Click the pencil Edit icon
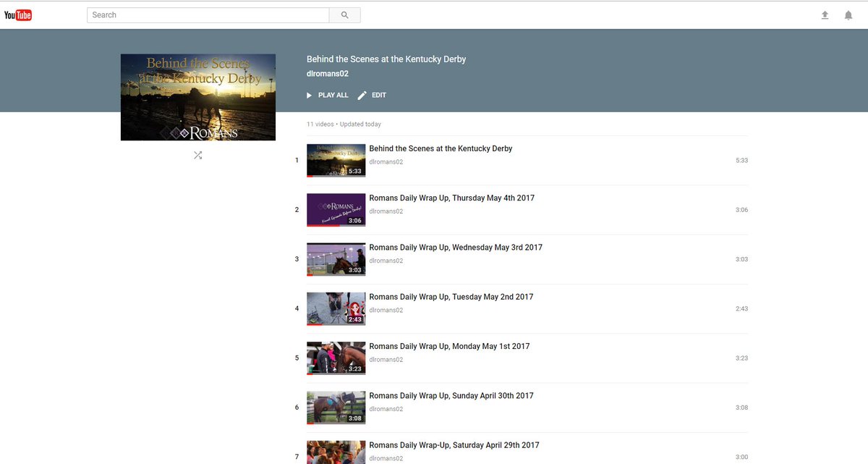868x464 pixels. (362, 96)
